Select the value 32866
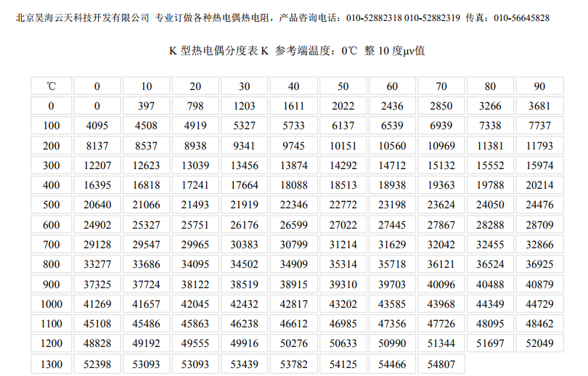The height and width of the screenshot is (376, 588). [x=539, y=245]
